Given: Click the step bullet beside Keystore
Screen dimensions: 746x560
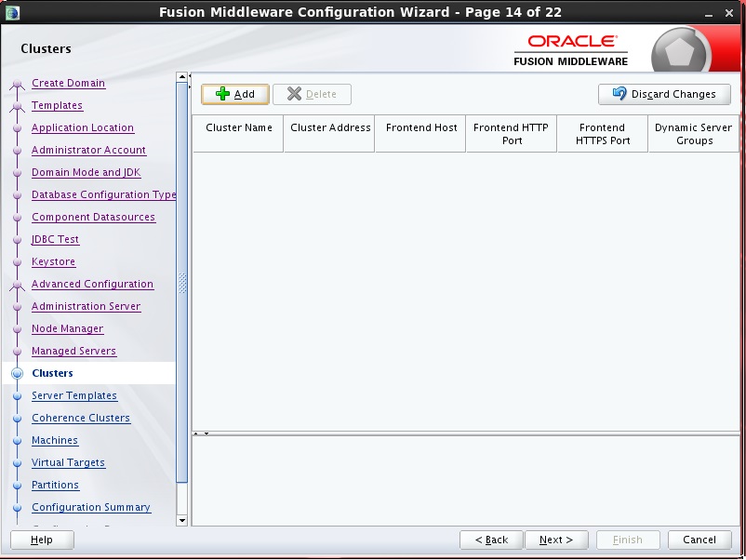Looking at the screenshot, I should click(17, 262).
